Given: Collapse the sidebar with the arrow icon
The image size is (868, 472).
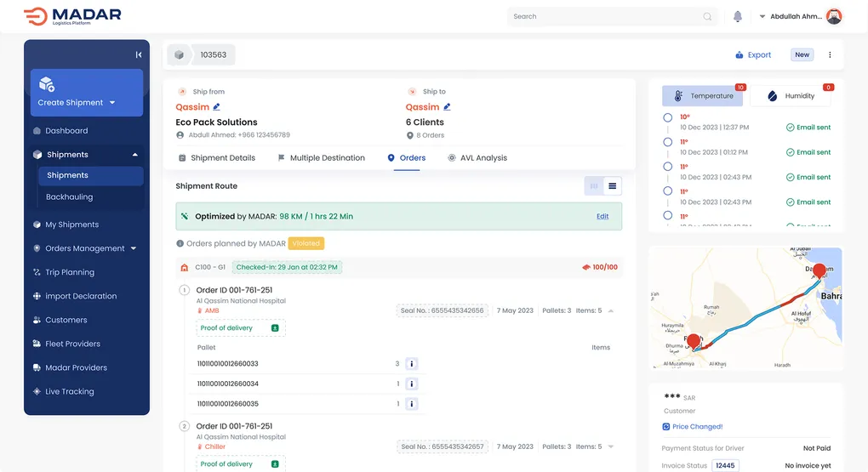Looking at the screenshot, I should coord(138,54).
